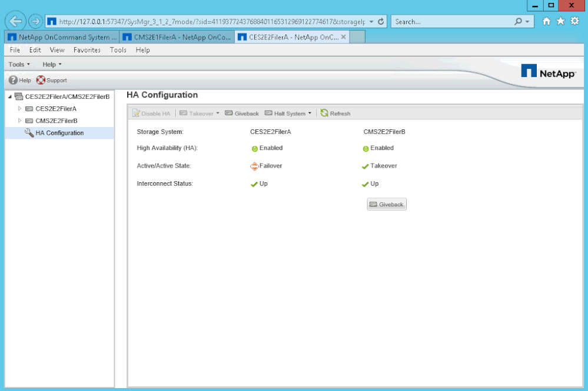
Task: Open the browser settings gear icon
Action: (x=574, y=21)
